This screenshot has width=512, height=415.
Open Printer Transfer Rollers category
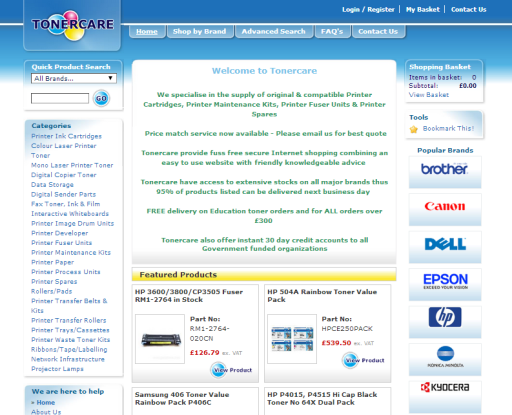tap(69, 320)
